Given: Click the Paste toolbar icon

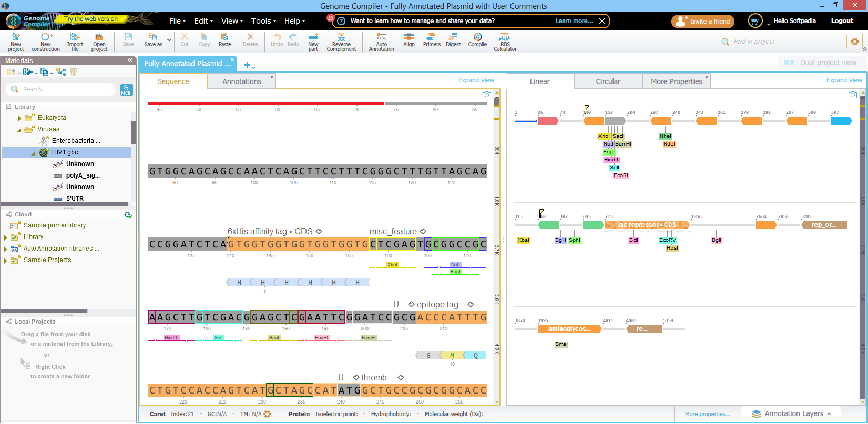Looking at the screenshot, I should pos(224,40).
